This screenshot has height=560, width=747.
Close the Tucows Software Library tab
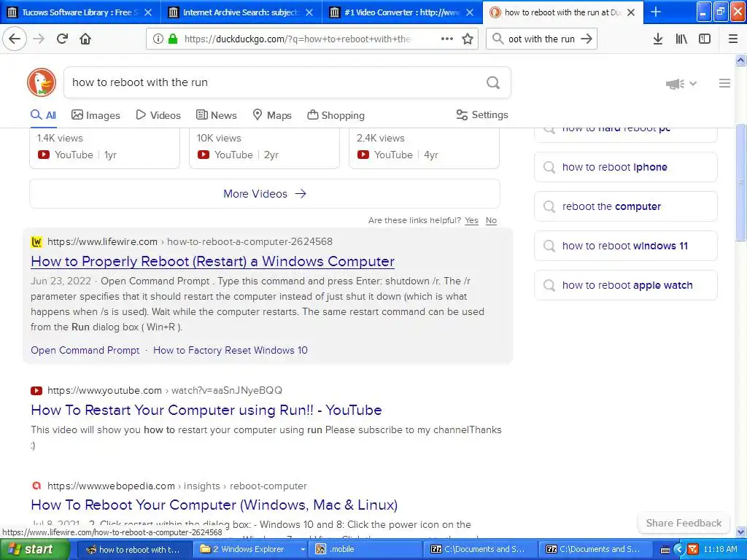(148, 12)
